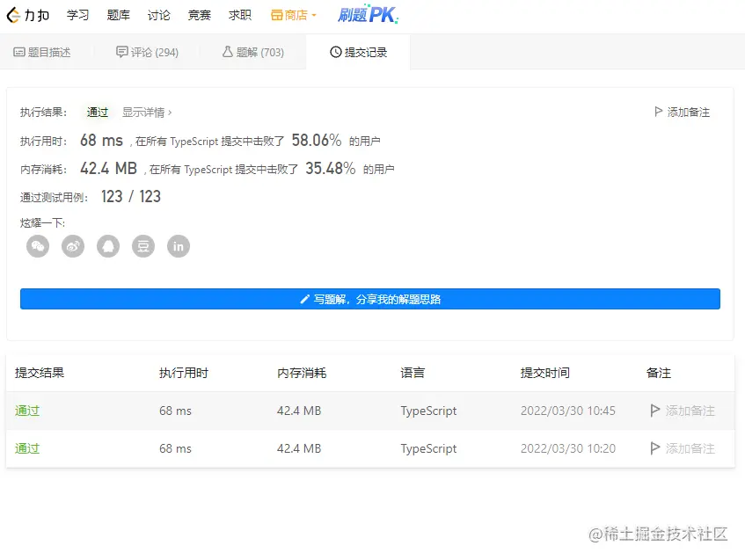Click TypeScript in the 10:45 row
Image resolution: width=745 pixels, height=560 pixels.
(428, 411)
